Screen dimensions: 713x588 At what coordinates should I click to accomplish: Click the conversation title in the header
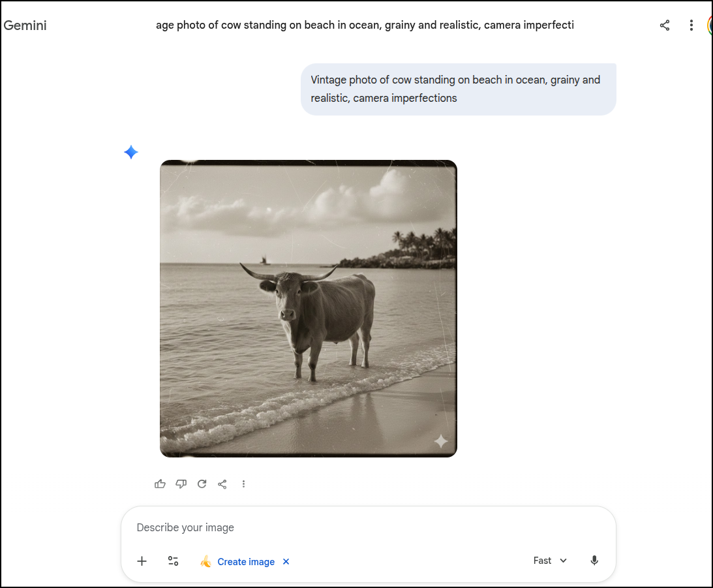[x=365, y=25]
